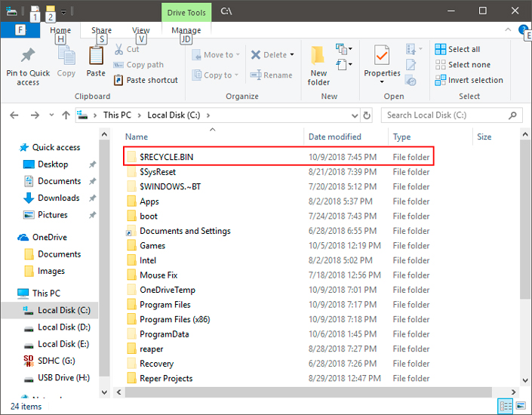This screenshot has height=415, width=532.
Task: Click Pin to Quick access icon
Action: point(28,55)
